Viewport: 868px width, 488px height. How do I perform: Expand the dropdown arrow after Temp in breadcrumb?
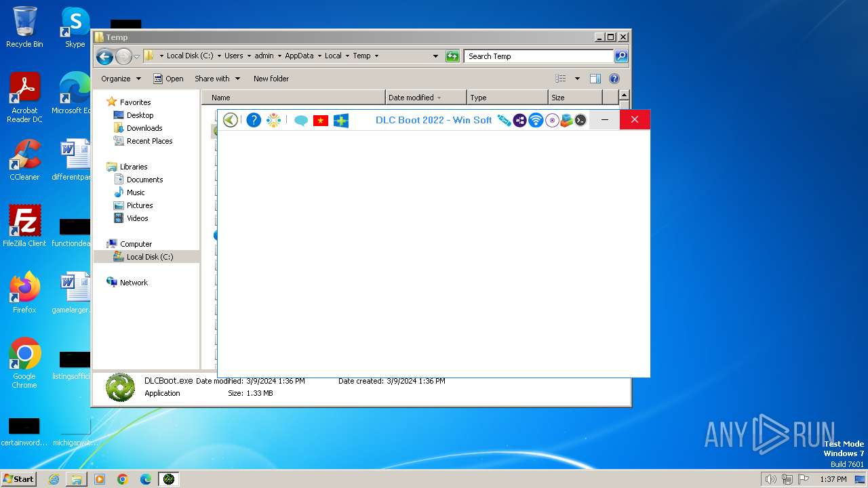pyautogui.click(x=376, y=56)
